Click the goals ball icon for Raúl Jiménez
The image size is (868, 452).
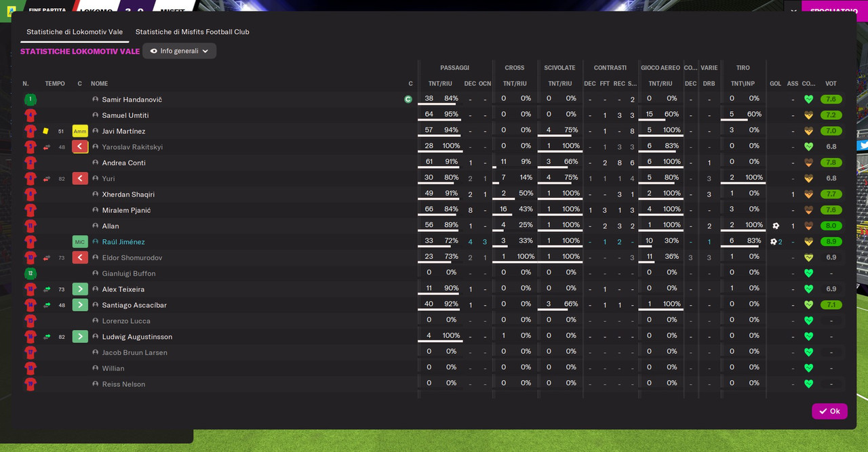click(773, 241)
